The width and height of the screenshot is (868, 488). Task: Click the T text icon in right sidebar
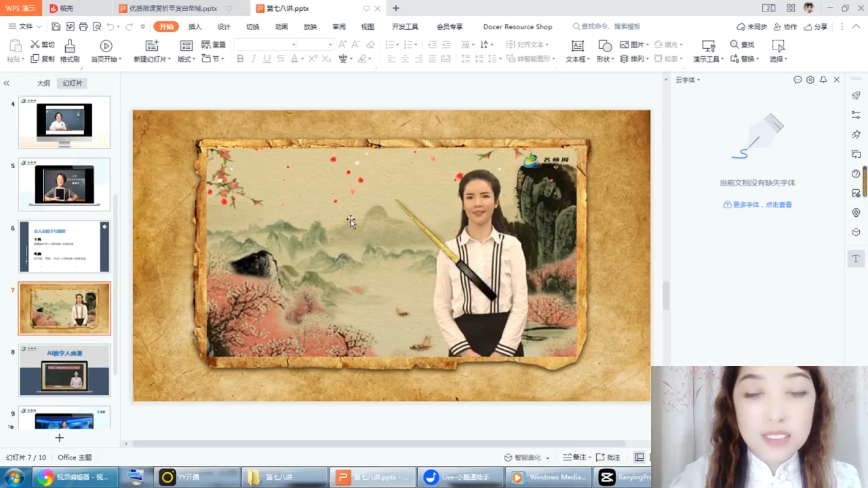tap(856, 258)
